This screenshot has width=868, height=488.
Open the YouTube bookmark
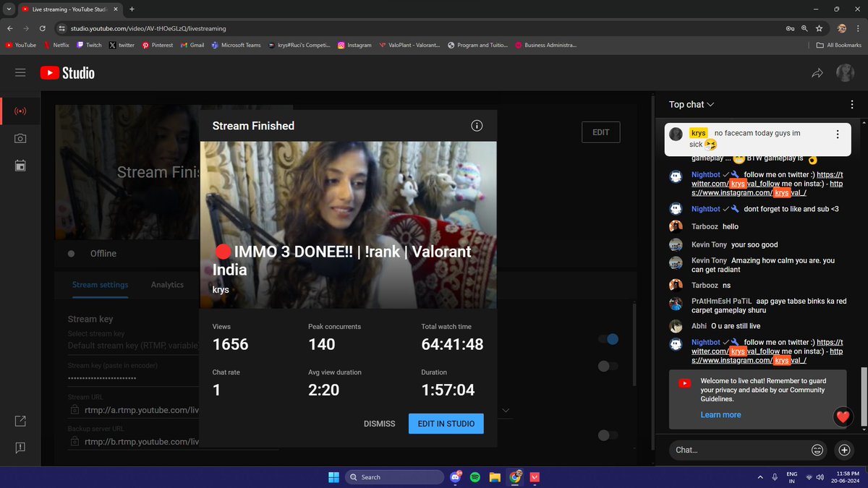coord(20,45)
